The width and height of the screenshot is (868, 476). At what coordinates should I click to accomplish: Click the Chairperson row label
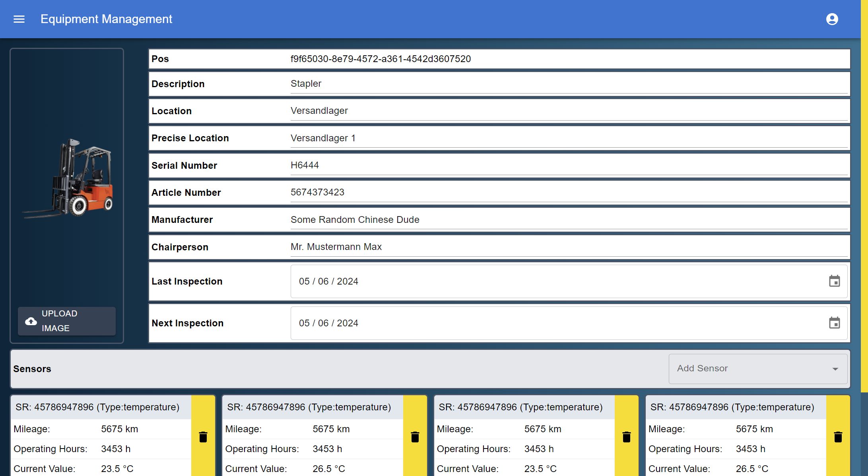(180, 247)
